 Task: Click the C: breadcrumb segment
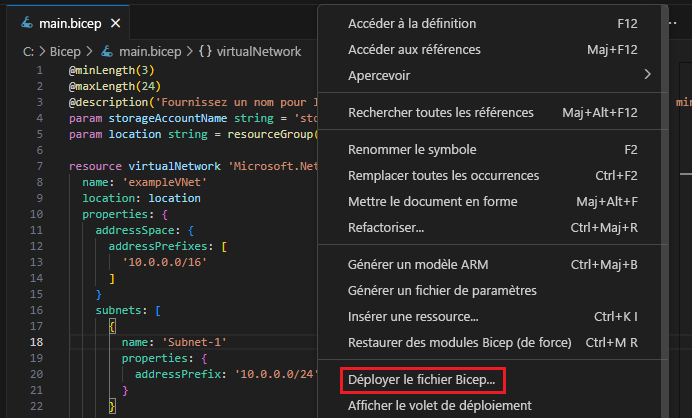tap(28, 52)
